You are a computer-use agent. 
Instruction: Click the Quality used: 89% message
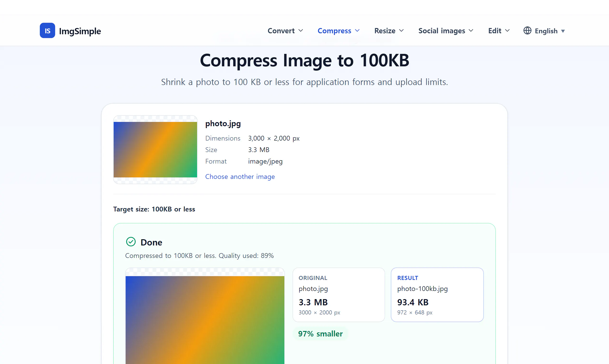[246, 256]
